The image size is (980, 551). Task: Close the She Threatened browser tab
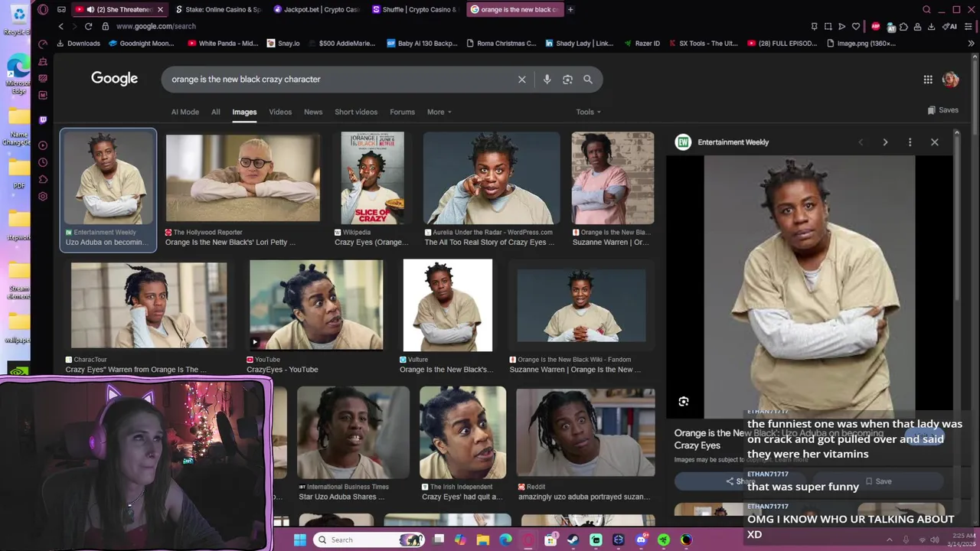pyautogui.click(x=160, y=9)
